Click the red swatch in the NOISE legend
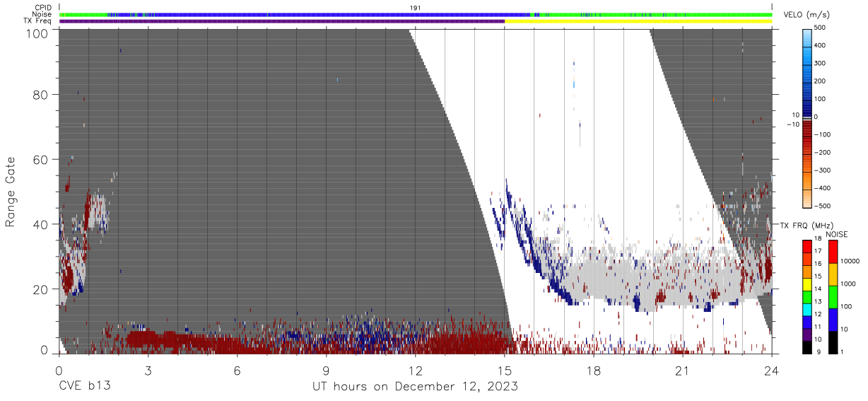 click(832, 251)
